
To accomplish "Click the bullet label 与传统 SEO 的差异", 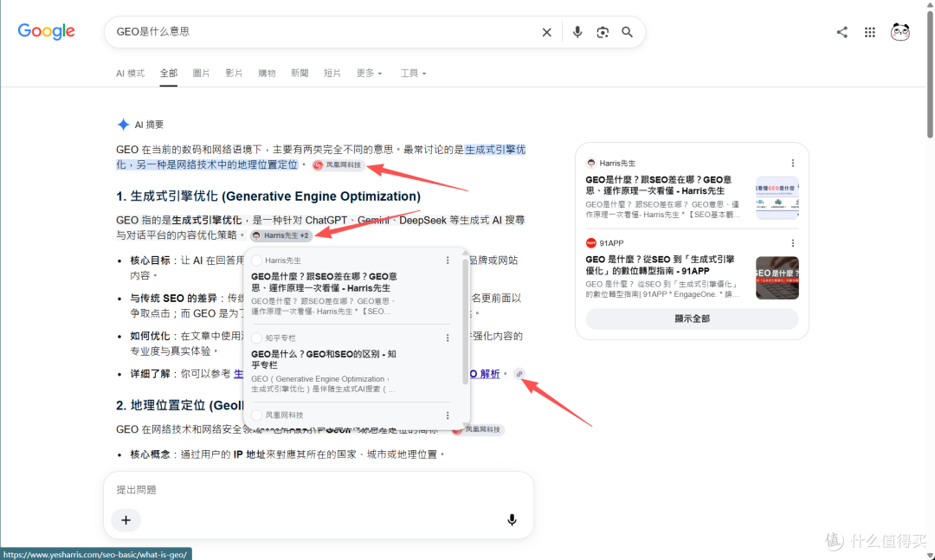I will coord(173,299).
